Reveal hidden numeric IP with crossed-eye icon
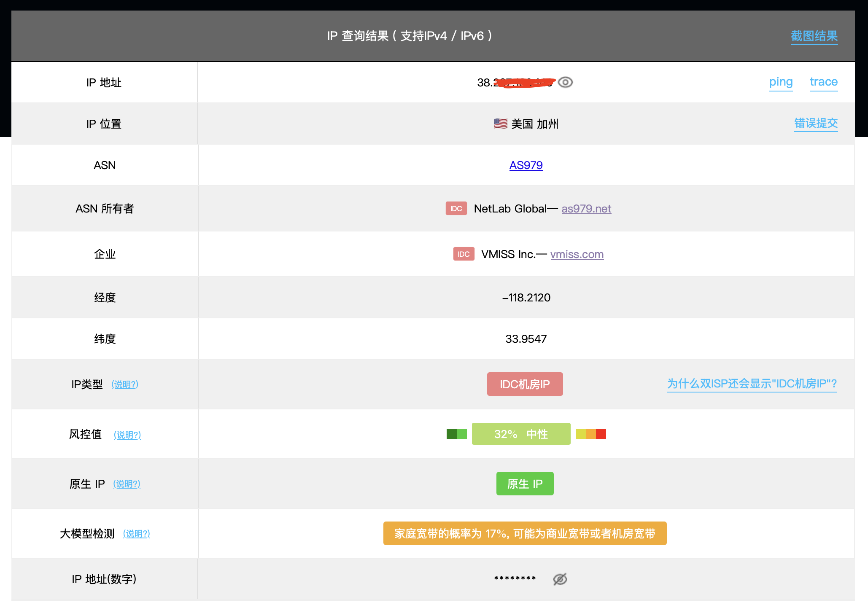 560,579
